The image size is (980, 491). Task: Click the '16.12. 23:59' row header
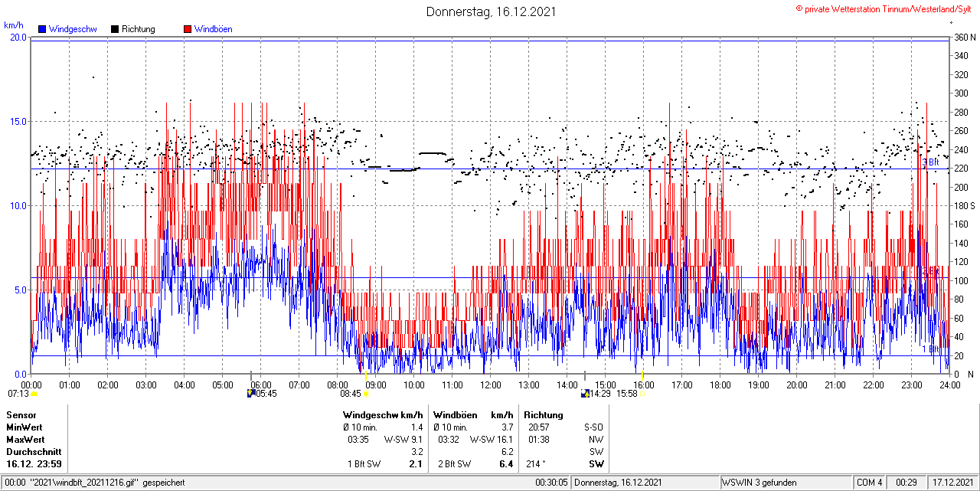(x=34, y=464)
